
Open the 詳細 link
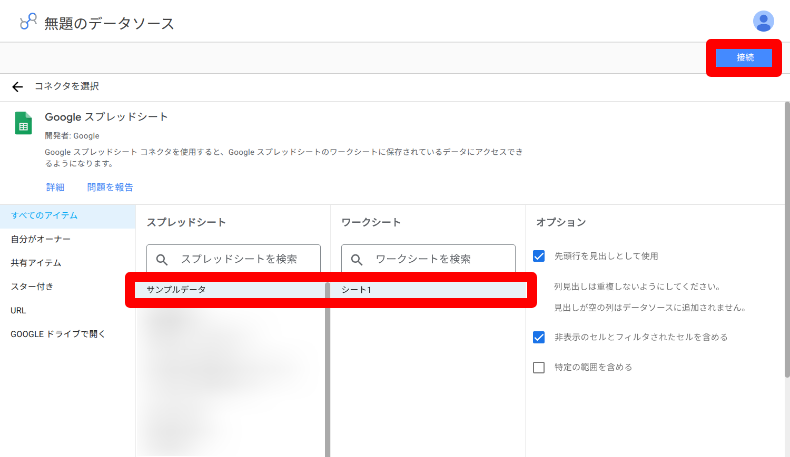[x=55, y=187]
